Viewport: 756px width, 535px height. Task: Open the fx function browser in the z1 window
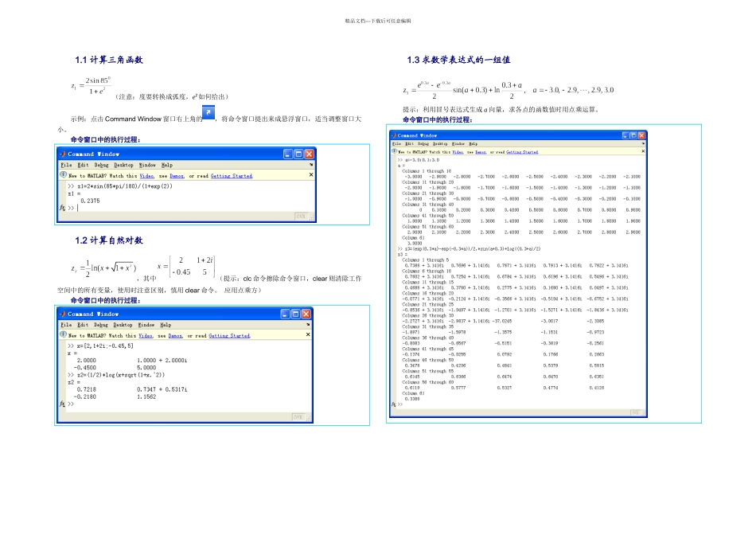click(62, 208)
